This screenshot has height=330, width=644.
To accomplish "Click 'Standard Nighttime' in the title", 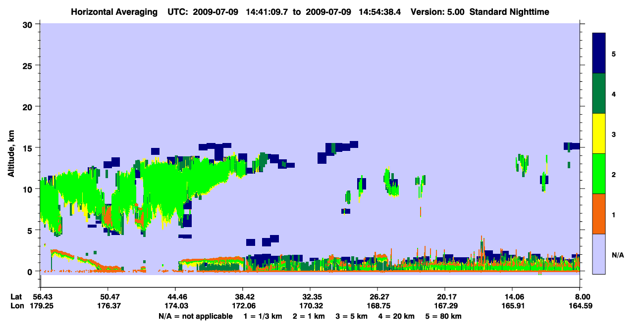I will [x=509, y=11].
